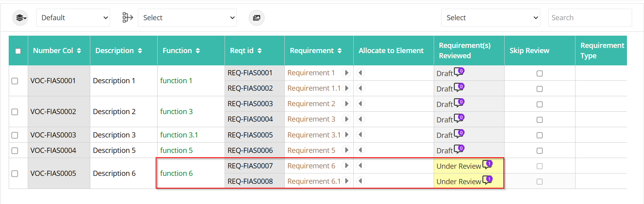Tick the select-all checkbox in table header

coord(18,51)
